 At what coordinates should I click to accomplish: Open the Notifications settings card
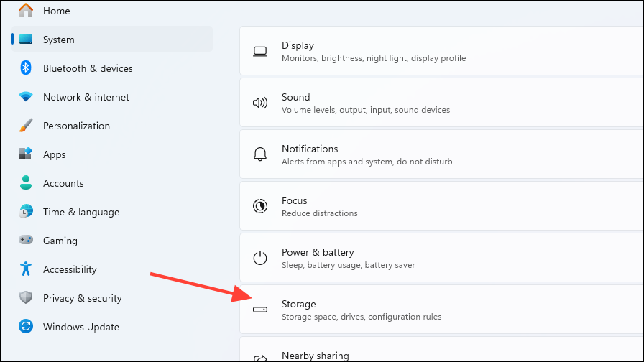pos(441,154)
